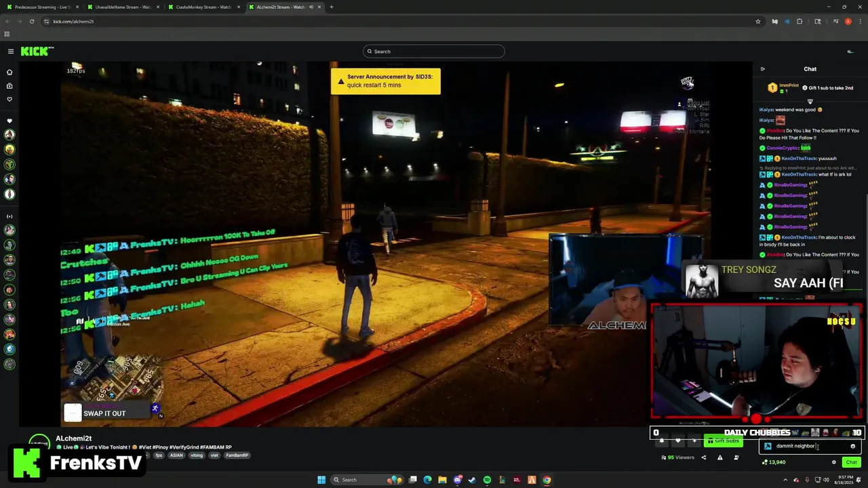Open Chrome from the taskbar
Screen dimensions: 868x488
(x=547, y=480)
